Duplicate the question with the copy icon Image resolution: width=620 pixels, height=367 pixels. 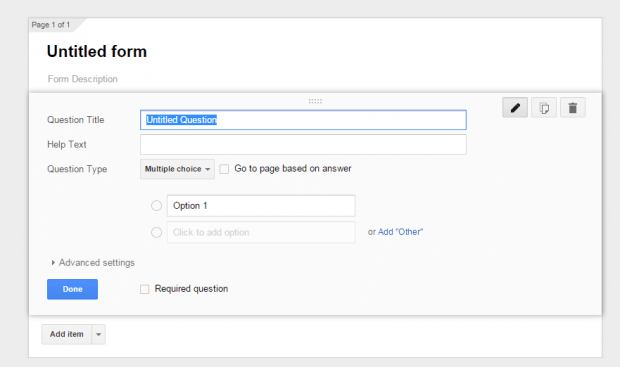[544, 108]
